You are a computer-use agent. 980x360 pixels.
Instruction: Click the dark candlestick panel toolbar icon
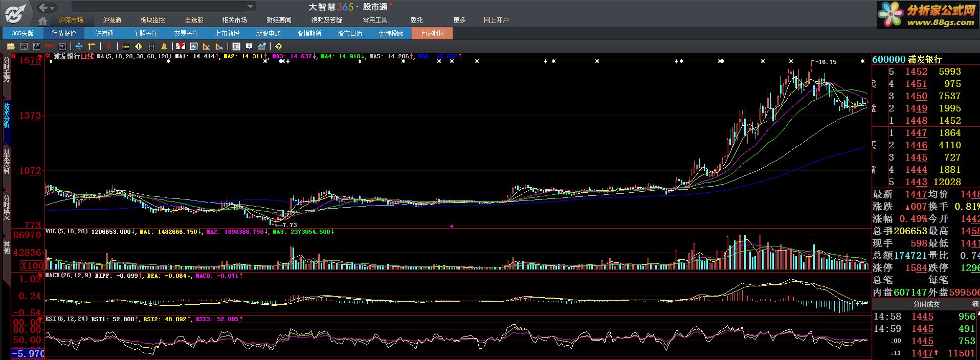tap(62, 46)
